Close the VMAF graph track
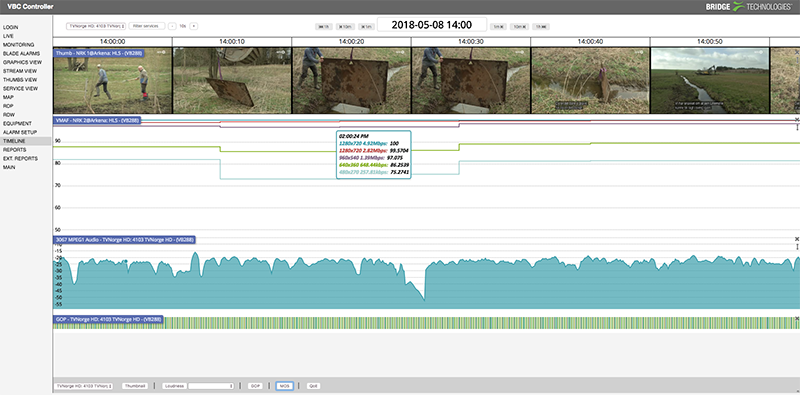 796,119
